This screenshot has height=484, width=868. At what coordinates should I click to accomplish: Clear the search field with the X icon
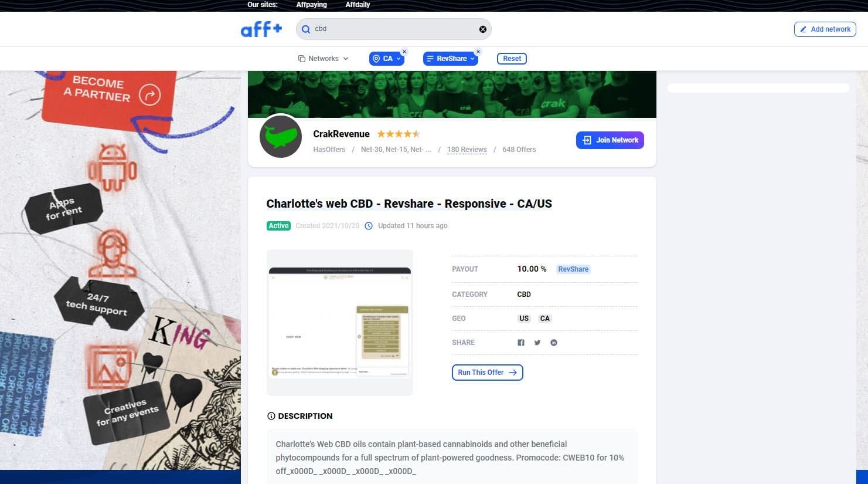pos(483,29)
